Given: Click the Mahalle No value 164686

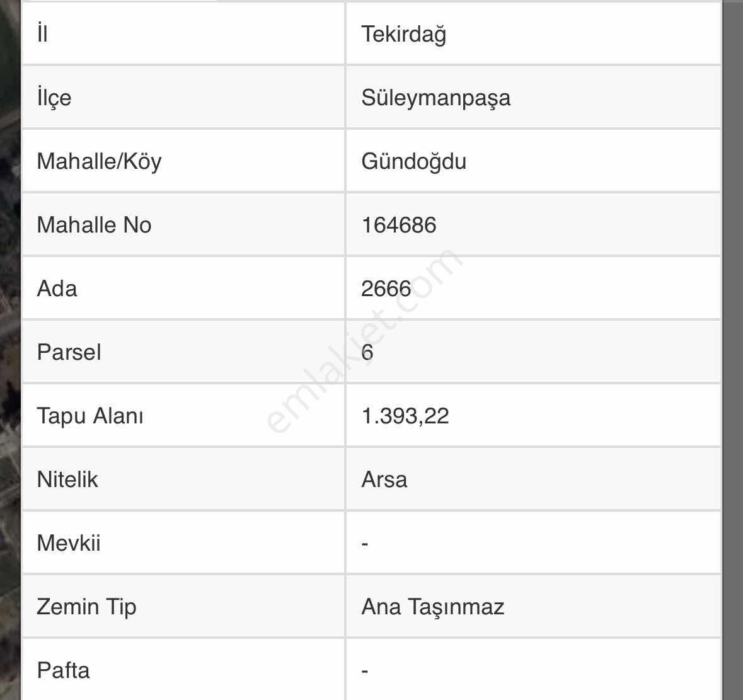Looking at the screenshot, I should point(398,225).
